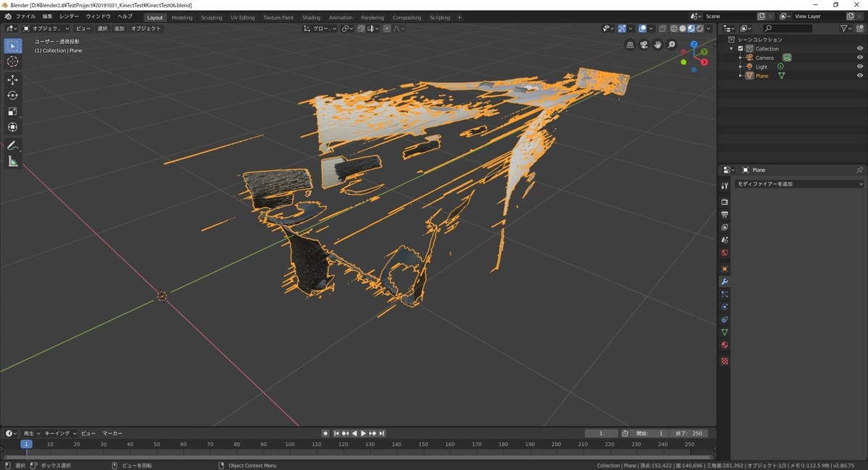This screenshot has height=470, width=868.
Task: Open the 再生 playback dropdown in timeline
Action: tap(31, 433)
